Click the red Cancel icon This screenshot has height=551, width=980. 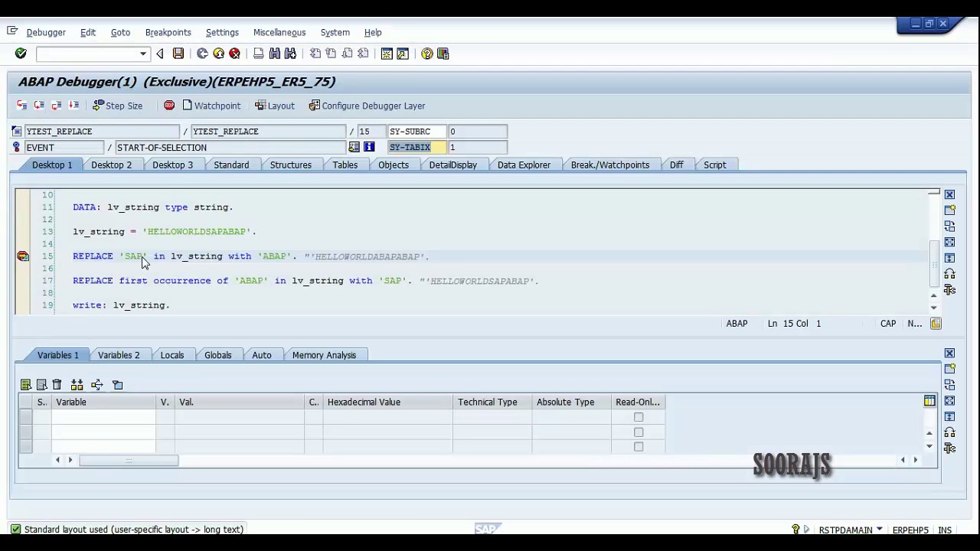click(234, 54)
